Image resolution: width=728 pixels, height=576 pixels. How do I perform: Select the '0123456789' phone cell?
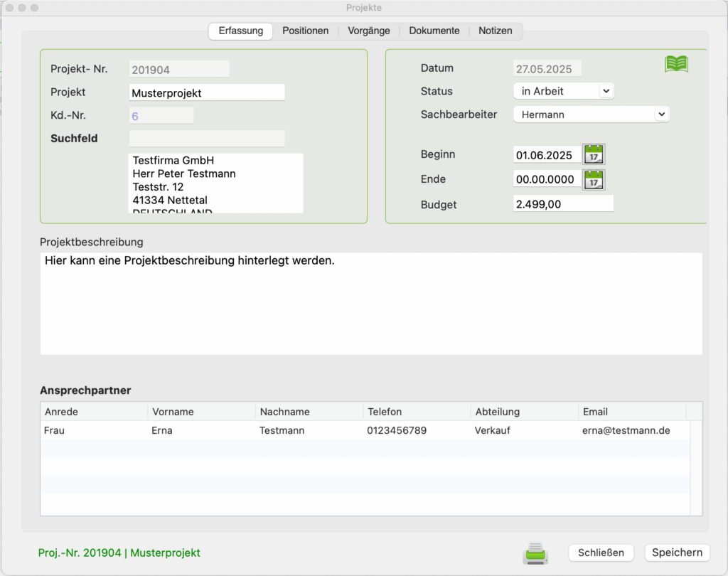[417, 430]
